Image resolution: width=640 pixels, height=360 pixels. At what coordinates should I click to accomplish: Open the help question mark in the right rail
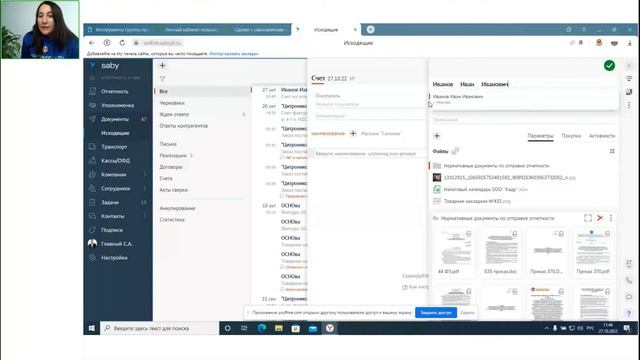pos(629,313)
